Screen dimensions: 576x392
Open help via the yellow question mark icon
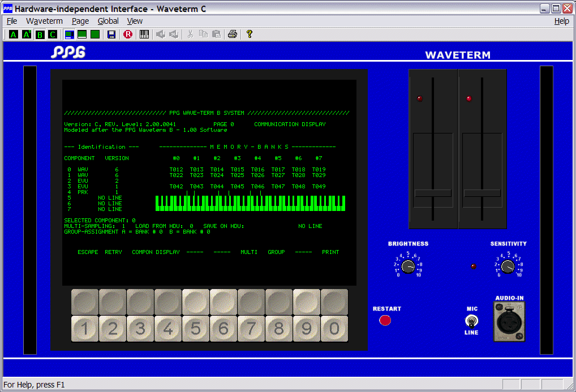(x=250, y=35)
